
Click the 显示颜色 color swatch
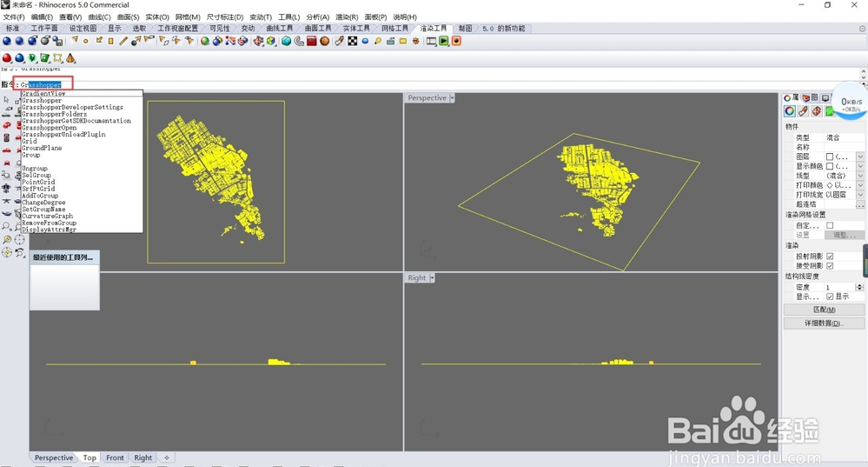(x=830, y=166)
